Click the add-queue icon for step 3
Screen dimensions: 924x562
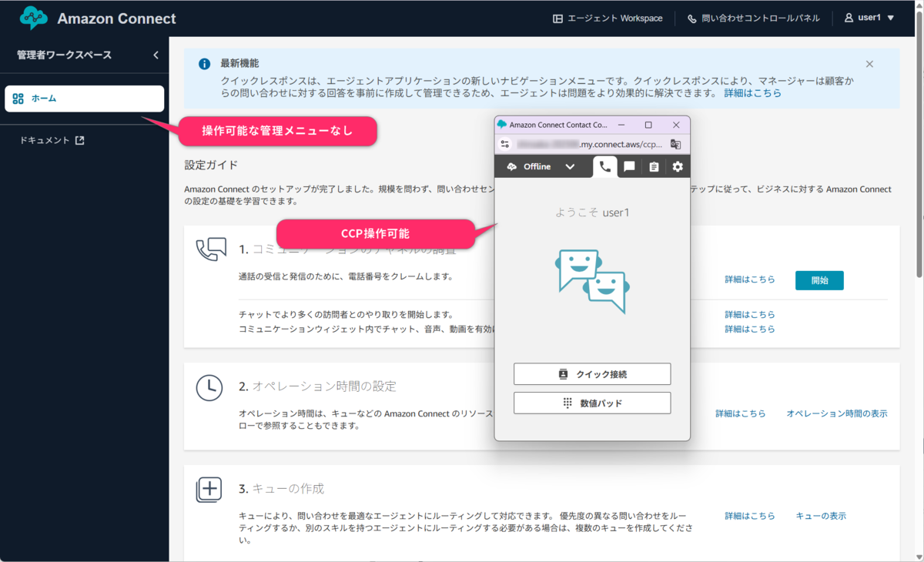(209, 490)
